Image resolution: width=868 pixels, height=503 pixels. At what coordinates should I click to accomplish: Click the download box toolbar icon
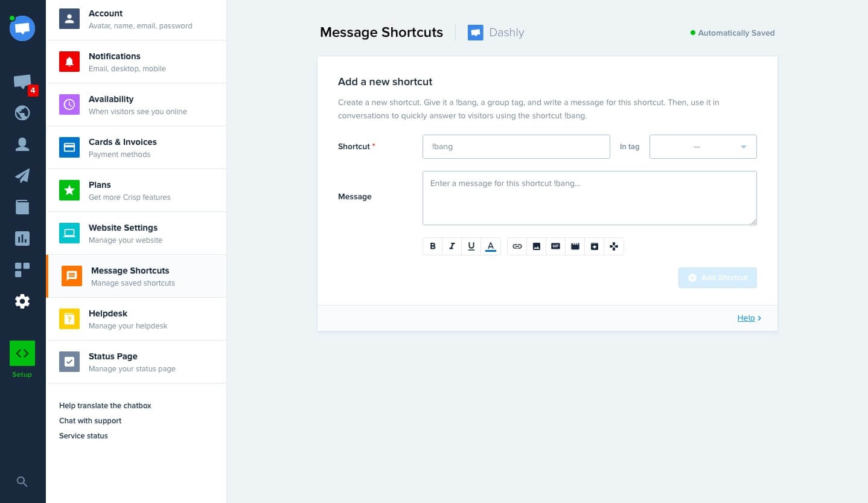[595, 246]
